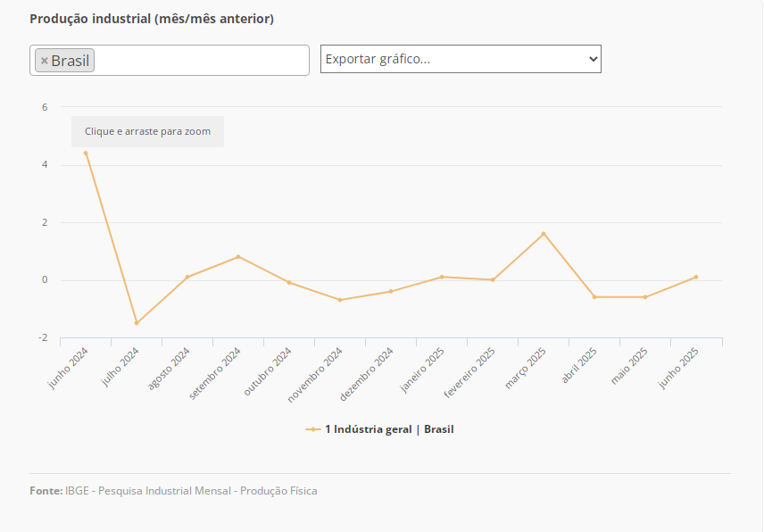The image size is (764, 532).
Task: Select the julho 2024 lowest data point
Action: [137, 323]
